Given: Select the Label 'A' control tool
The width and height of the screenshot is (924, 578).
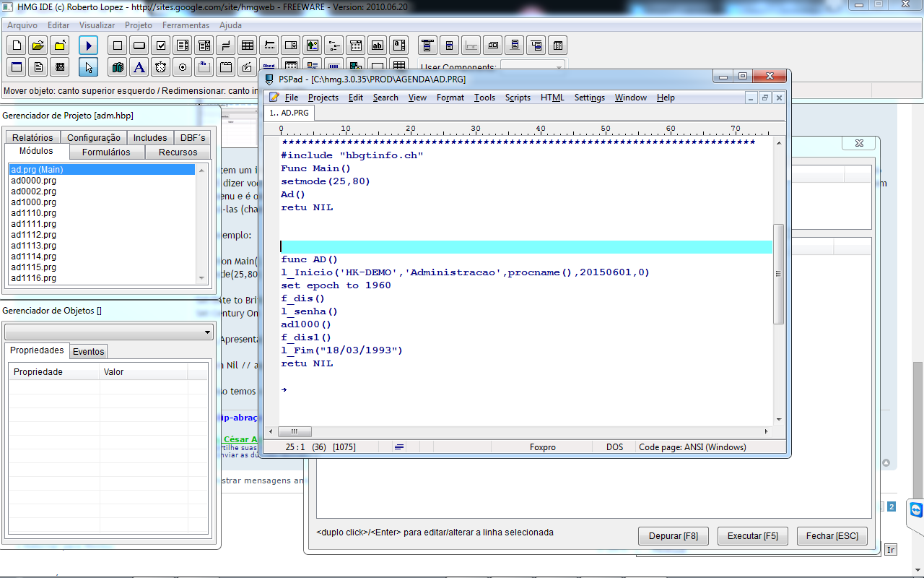Looking at the screenshot, I should pos(139,67).
